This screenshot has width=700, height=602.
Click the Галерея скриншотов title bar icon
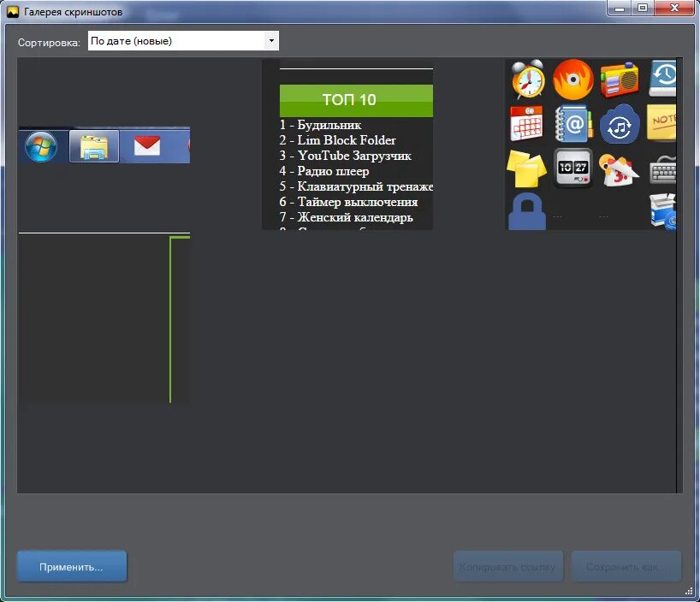[x=13, y=12]
